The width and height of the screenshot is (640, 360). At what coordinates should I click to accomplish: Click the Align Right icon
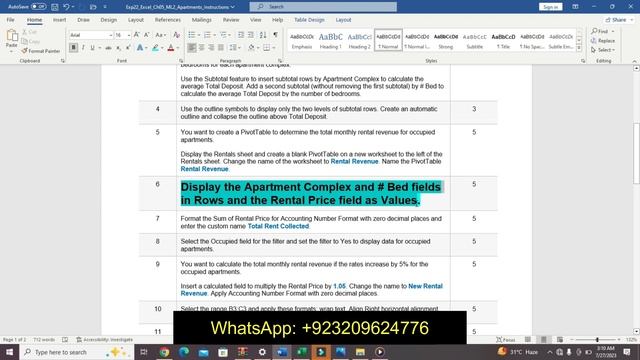(x=211, y=48)
